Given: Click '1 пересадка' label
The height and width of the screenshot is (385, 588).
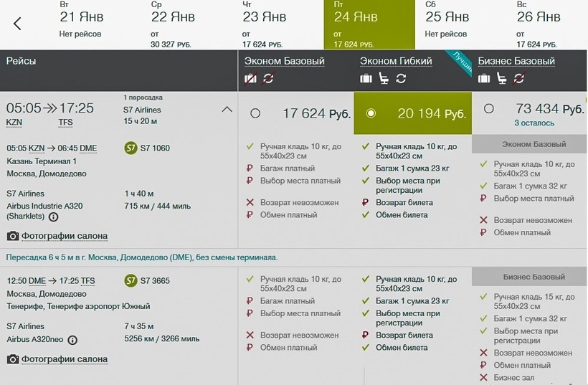Looking at the screenshot, I should click(x=143, y=98).
